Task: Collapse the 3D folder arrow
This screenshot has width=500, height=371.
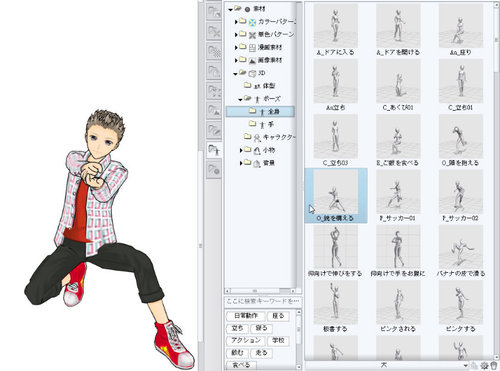Action: point(236,74)
